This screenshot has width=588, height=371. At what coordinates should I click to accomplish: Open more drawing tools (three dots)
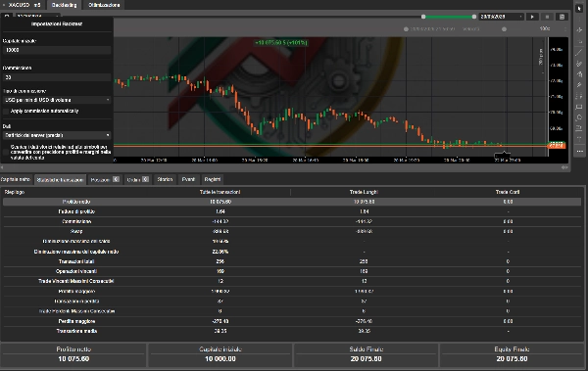[x=580, y=152]
